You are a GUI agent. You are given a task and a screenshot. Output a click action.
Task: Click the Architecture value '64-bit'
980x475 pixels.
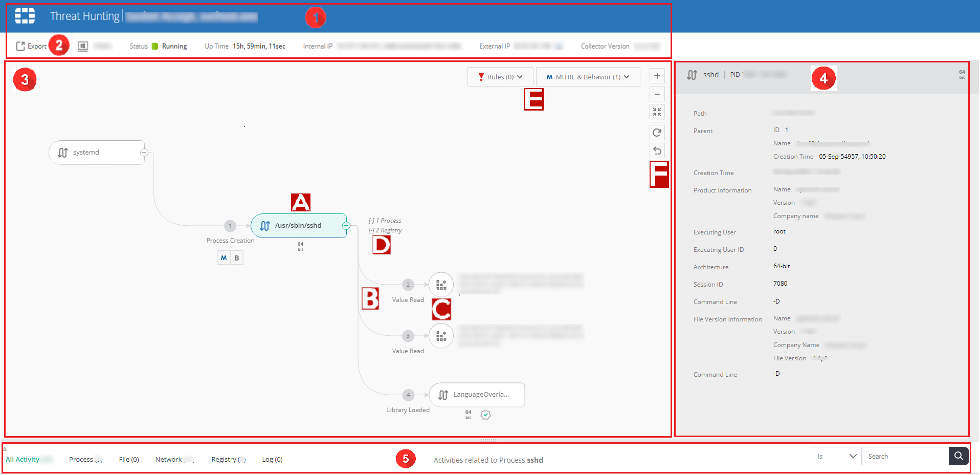(x=782, y=266)
